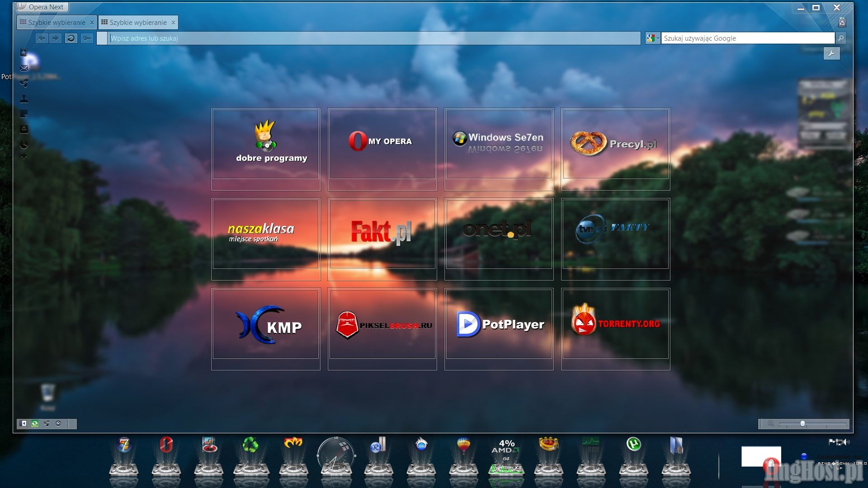Open the Fakt.pl speed dial
868x488 pixels.
[382, 239]
